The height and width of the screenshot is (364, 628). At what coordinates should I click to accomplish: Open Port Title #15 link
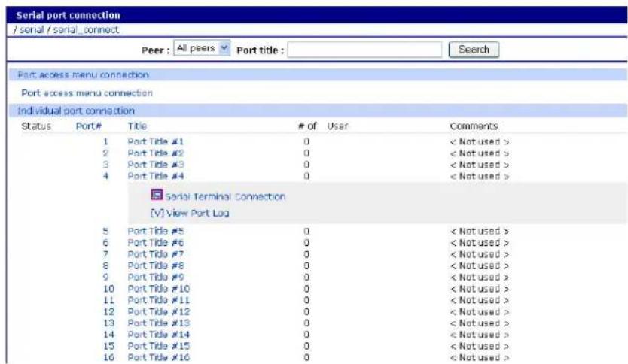click(x=159, y=346)
